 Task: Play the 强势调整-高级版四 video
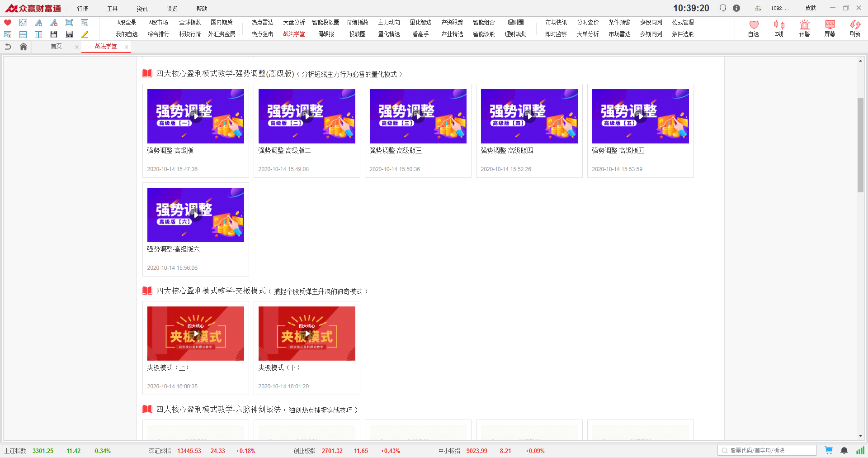[x=529, y=116]
